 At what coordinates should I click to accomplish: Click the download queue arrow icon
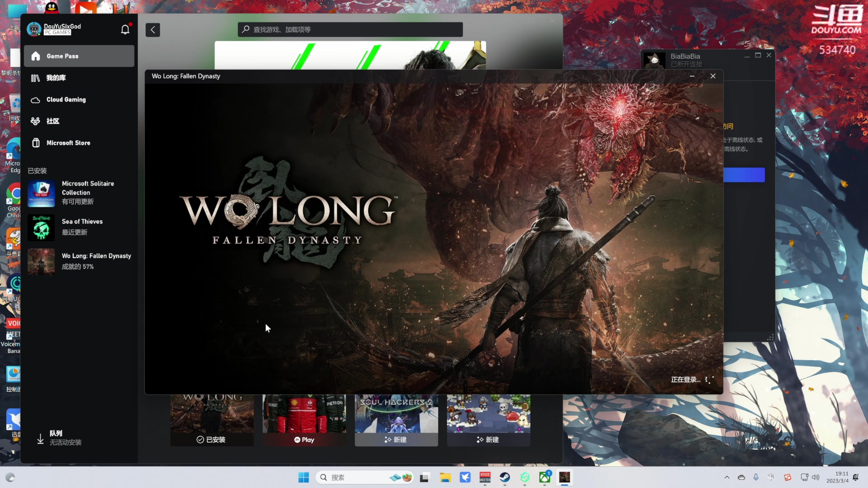40,439
